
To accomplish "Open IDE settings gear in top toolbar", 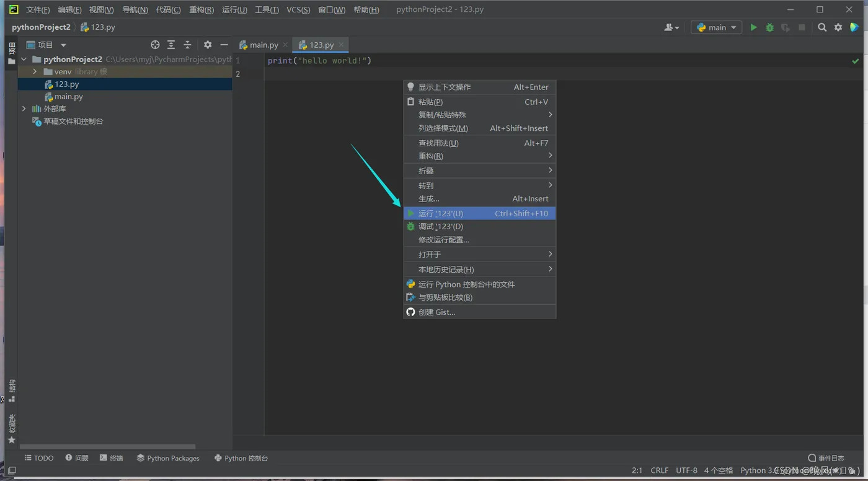I will click(x=838, y=27).
